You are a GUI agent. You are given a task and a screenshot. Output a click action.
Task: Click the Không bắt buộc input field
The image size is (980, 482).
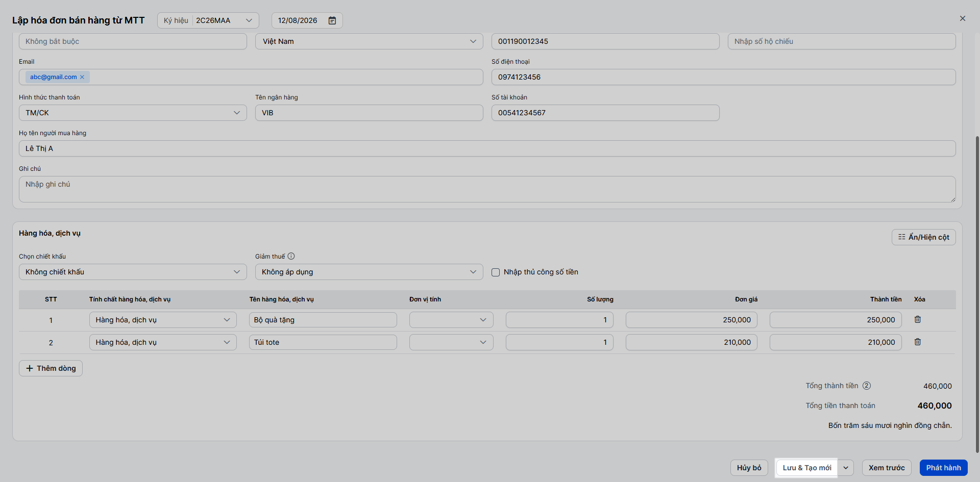[133, 41]
